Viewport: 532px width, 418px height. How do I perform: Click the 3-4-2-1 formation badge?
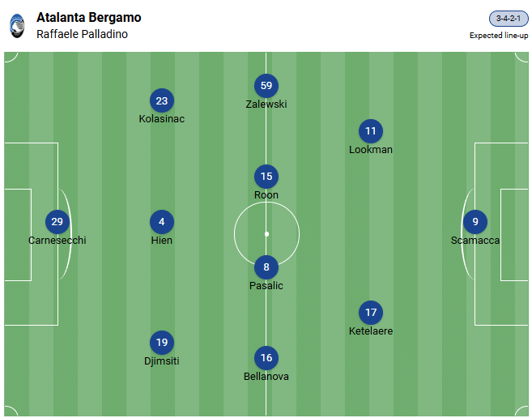[509, 19]
